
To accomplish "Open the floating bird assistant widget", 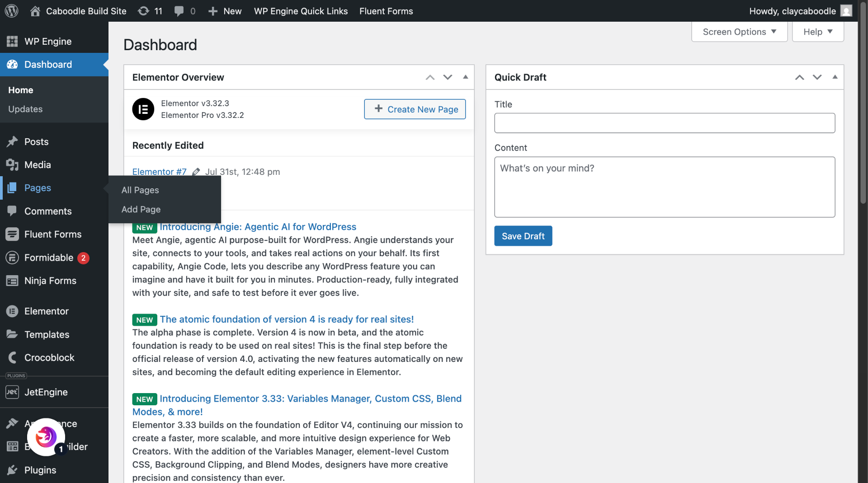I will 46,437.
